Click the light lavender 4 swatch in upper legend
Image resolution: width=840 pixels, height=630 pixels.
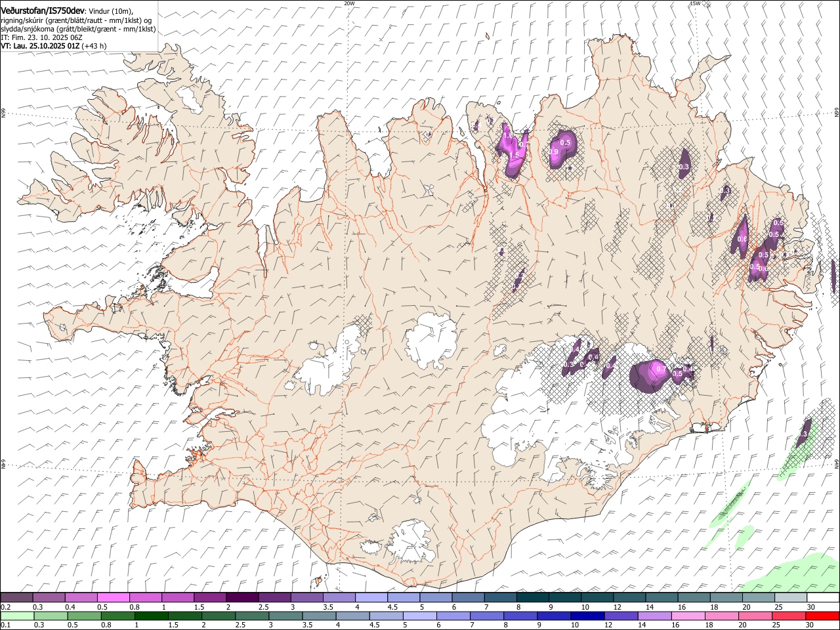tap(371, 598)
